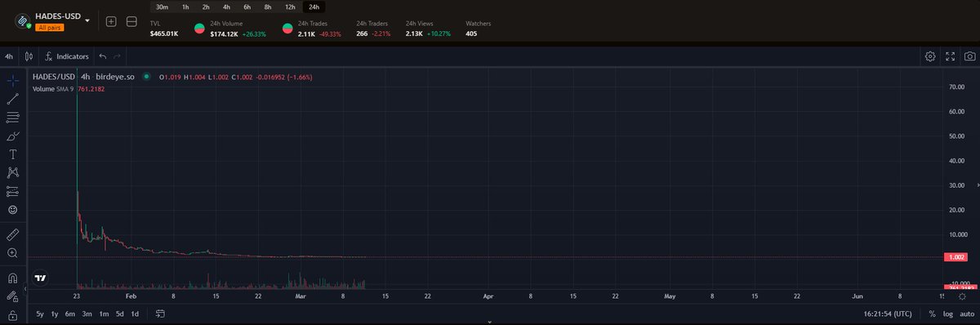Set chart range to 6m
The height and width of the screenshot is (325, 980).
[70, 314]
